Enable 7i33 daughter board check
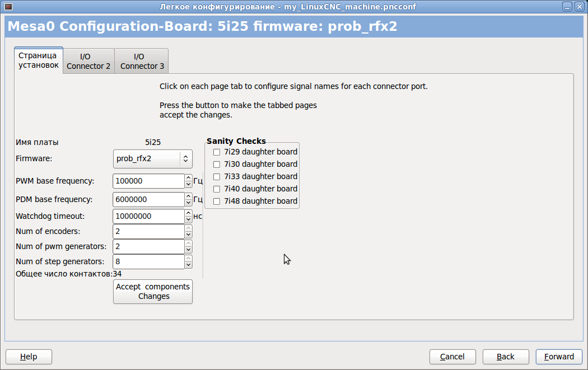Viewport: 588px width, 370px height. pos(217,177)
